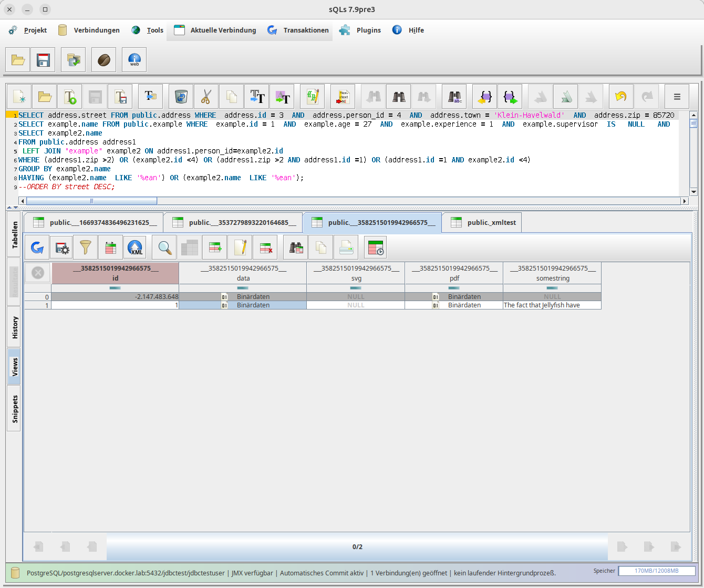
Task: Click the table with clock icon
Action: [376, 247]
